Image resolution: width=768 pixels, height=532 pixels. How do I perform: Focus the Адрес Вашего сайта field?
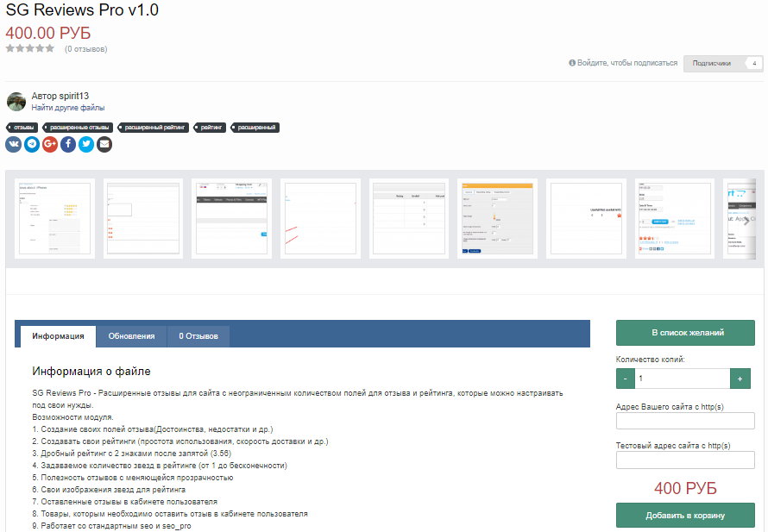(x=685, y=421)
